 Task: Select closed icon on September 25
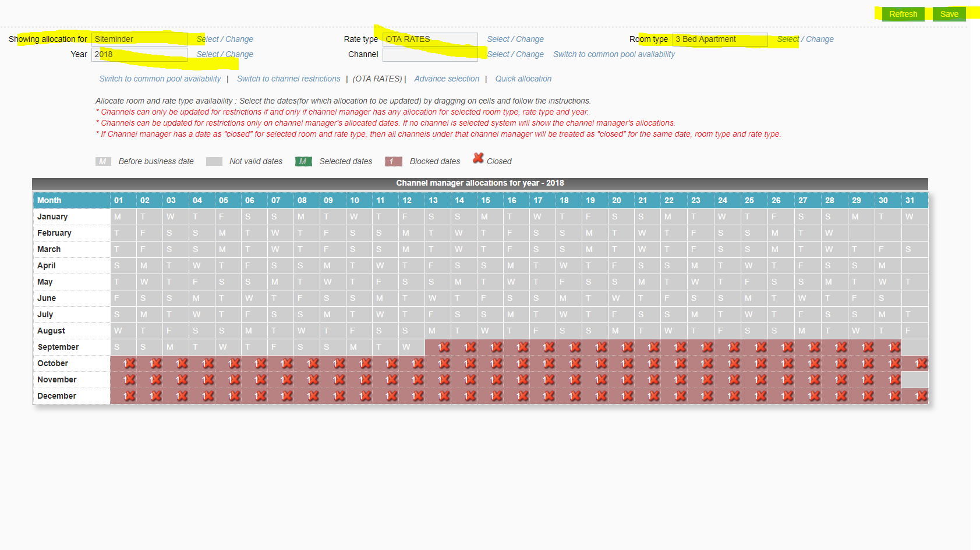[x=760, y=347]
